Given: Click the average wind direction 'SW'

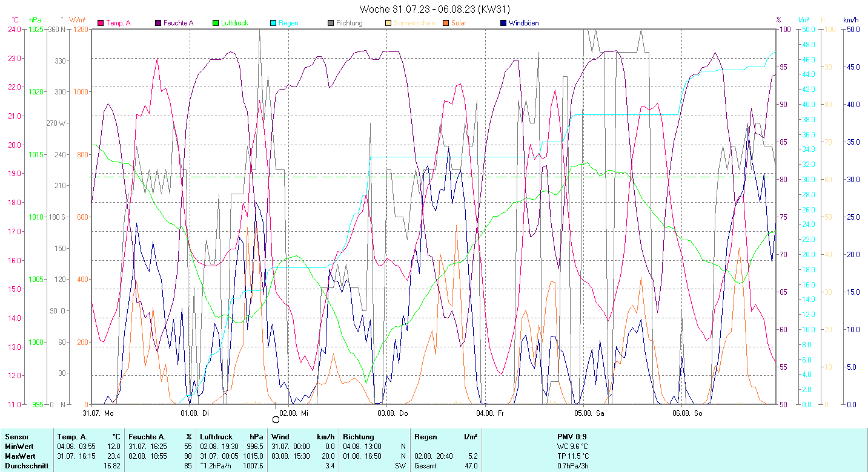Looking at the screenshot, I should point(400,465).
